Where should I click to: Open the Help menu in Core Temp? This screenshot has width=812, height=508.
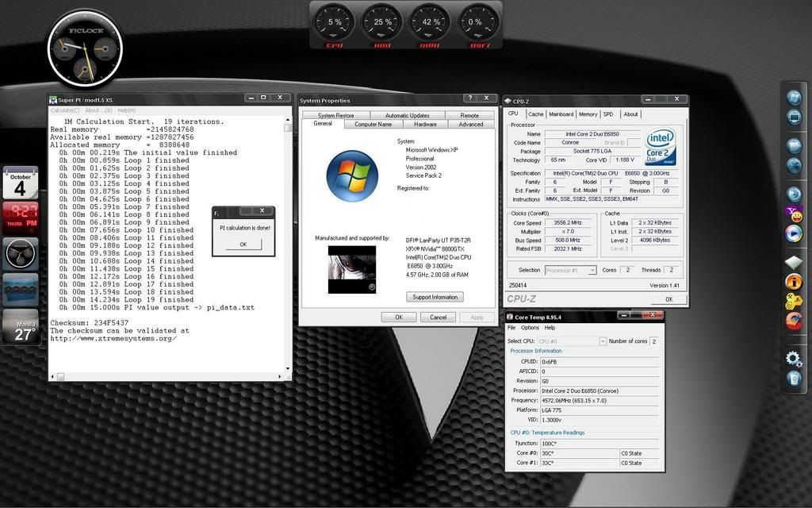tap(550, 328)
